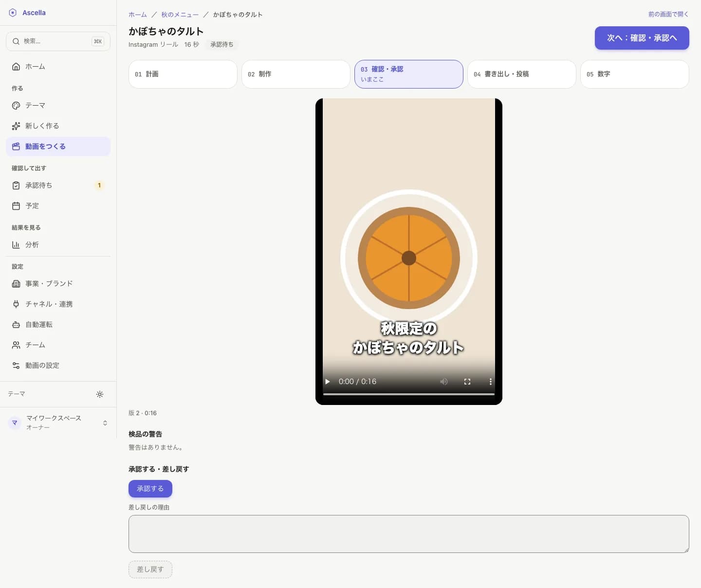Enter fullscreen on the video player

click(467, 382)
